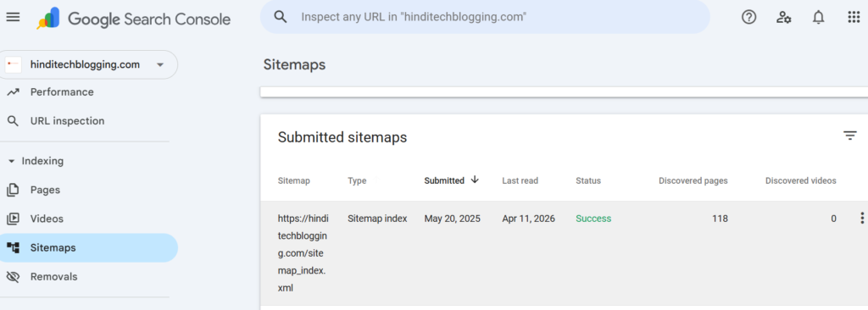This screenshot has width=868, height=310.
Task: Click the Submitted sitemaps heading
Action: [342, 137]
